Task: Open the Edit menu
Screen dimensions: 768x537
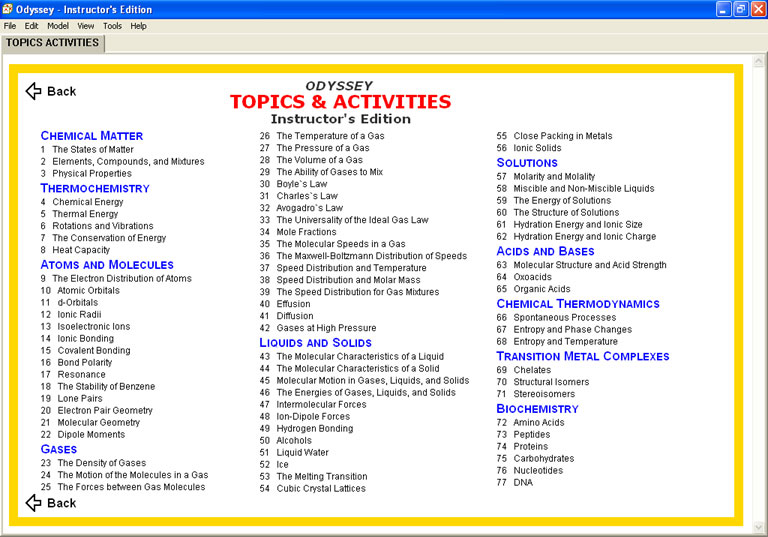Action: click(x=31, y=26)
